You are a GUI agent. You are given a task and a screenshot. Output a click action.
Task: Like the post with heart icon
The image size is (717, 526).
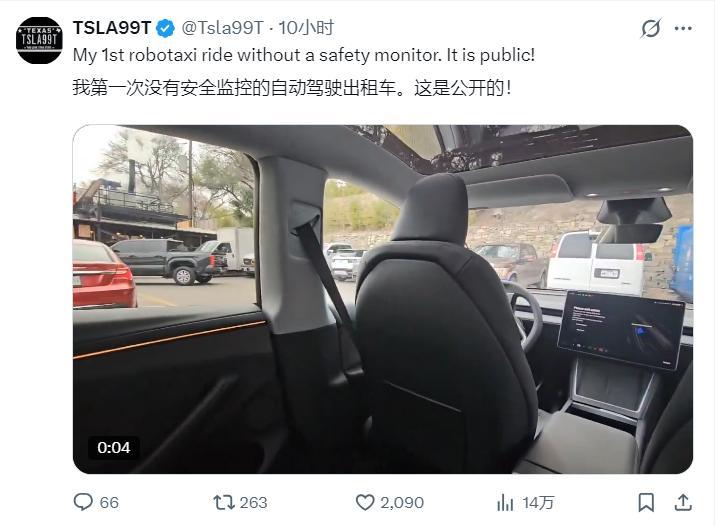pyautogui.click(x=365, y=503)
